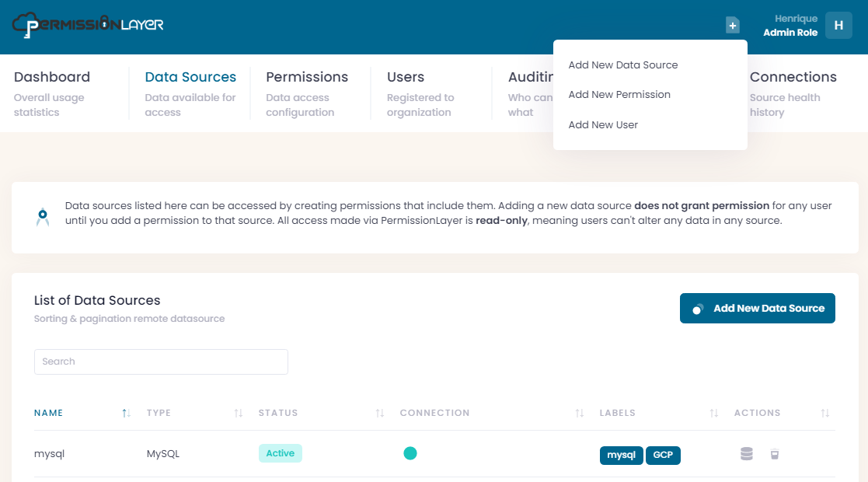This screenshot has height=482, width=868.
Task: Click the PermissionLayer logo
Action: (88, 24)
